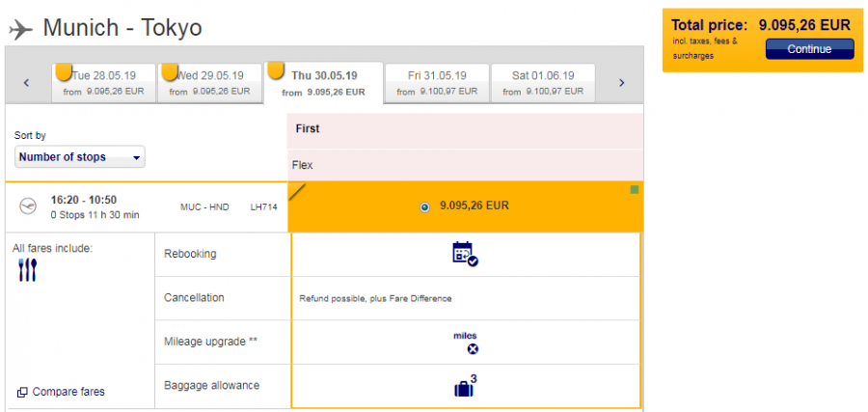
Task: Click the miles upgrade unavailable icon
Action: (x=472, y=348)
